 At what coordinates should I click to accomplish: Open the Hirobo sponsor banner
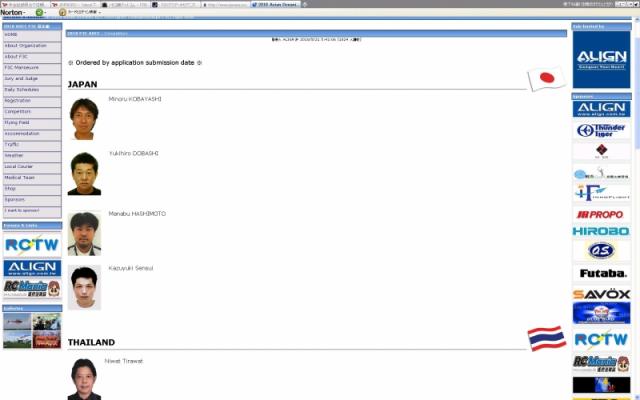coord(601,231)
